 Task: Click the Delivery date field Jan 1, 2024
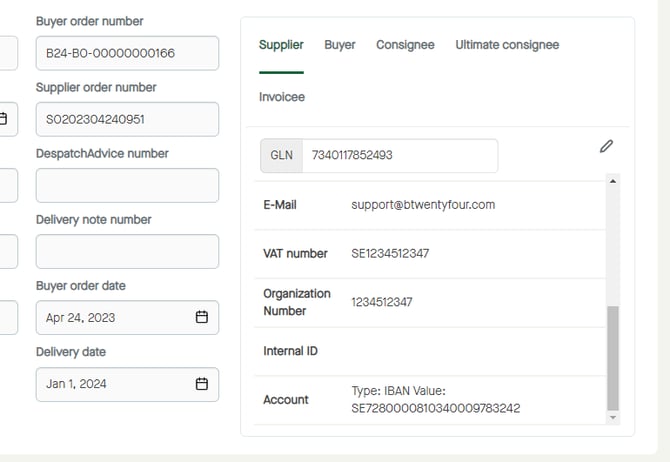[127, 384]
